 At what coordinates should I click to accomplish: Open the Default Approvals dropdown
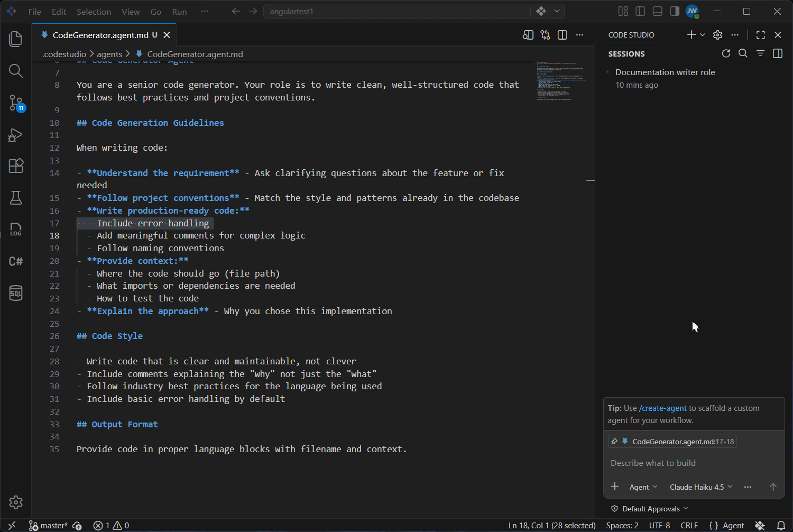click(x=650, y=509)
